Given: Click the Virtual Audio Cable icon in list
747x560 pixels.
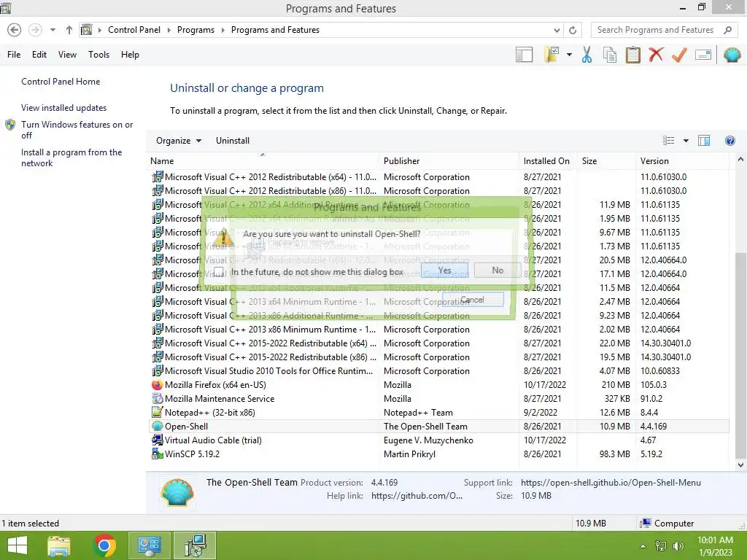Looking at the screenshot, I should click(x=158, y=440).
